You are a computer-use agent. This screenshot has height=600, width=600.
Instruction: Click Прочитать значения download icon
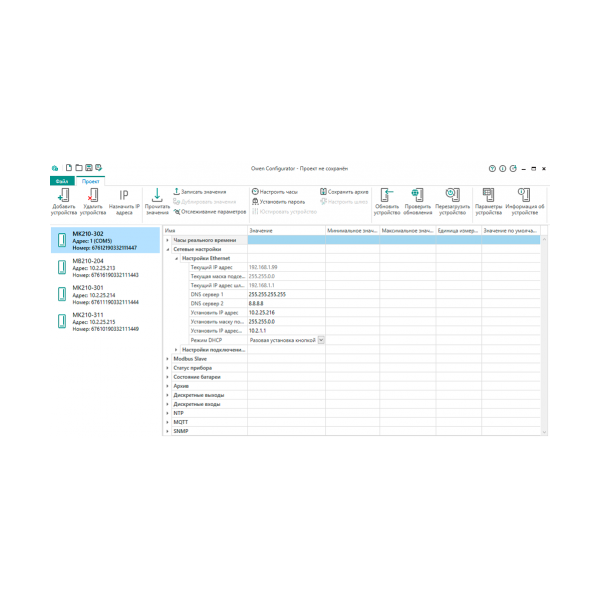coord(157,195)
